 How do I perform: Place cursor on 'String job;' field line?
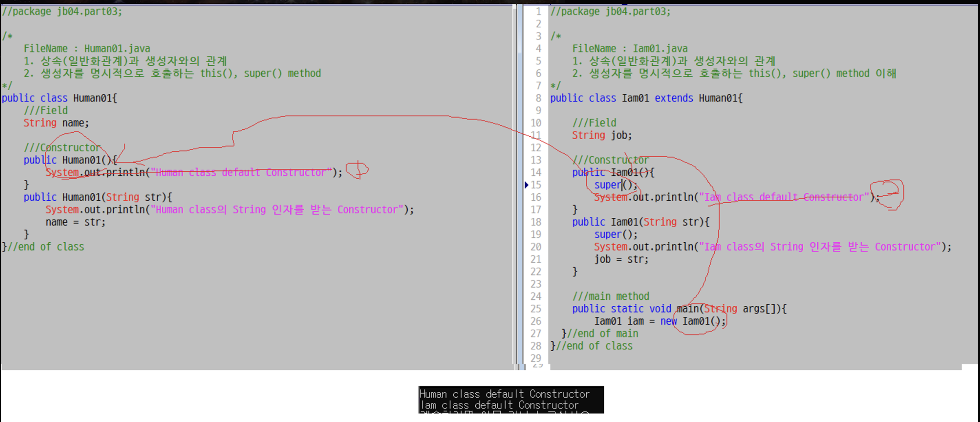pos(602,136)
